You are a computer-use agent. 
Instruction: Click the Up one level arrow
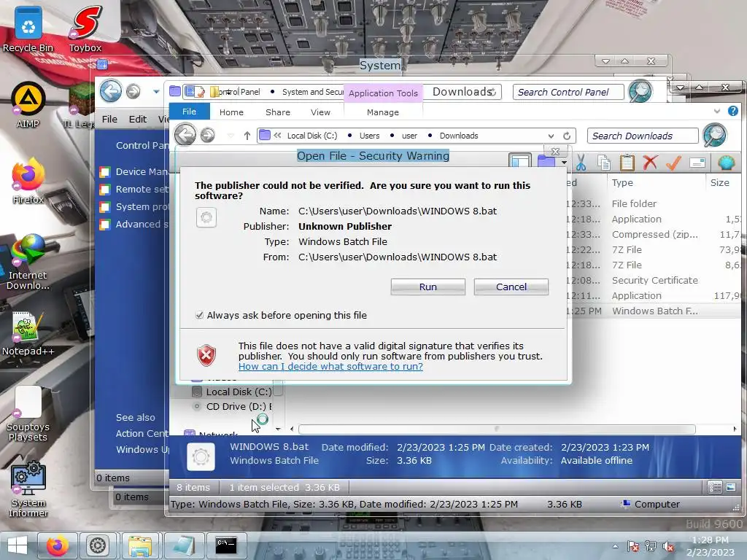pyautogui.click(x=247, y=136)
